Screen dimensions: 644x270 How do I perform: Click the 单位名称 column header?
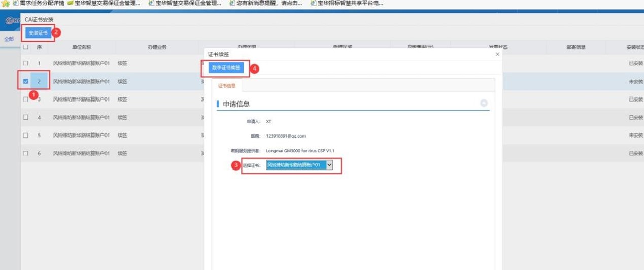[x=81, y=47]
